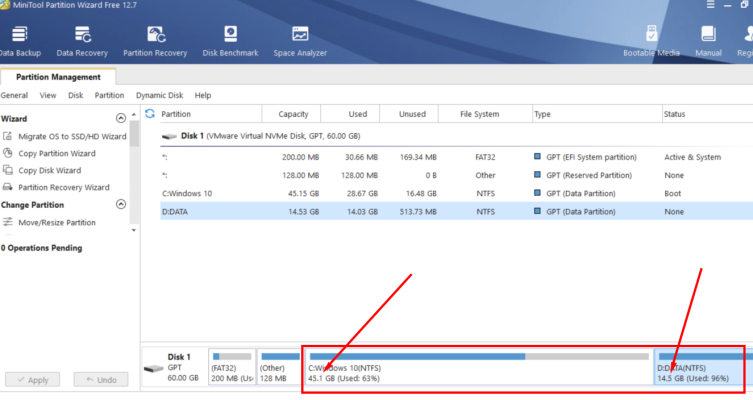Open the Space Analyzer tool

300,42
